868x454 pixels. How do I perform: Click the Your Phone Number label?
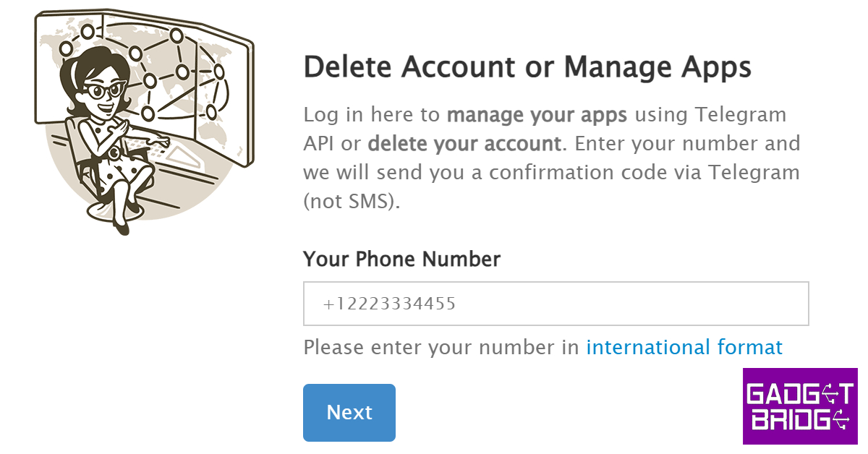[401, 259]
